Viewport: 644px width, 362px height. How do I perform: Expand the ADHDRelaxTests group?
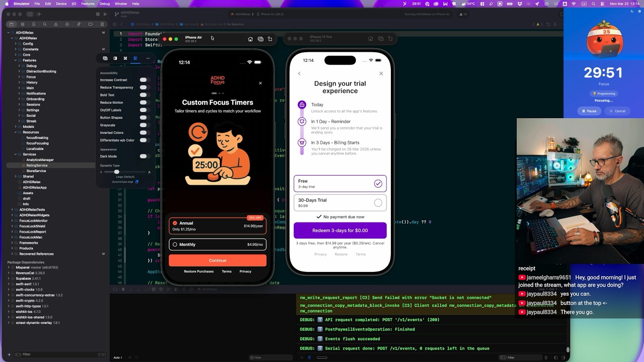click(x=12, y=210)
